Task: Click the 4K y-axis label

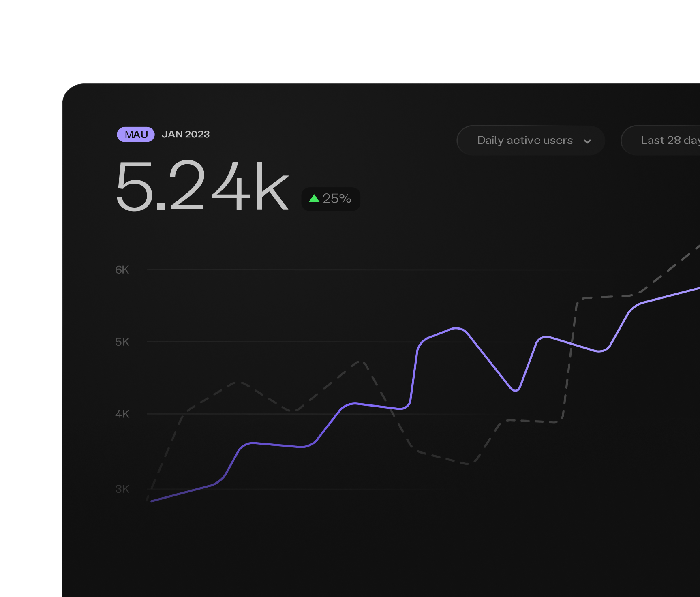Action: coord(122,414)
